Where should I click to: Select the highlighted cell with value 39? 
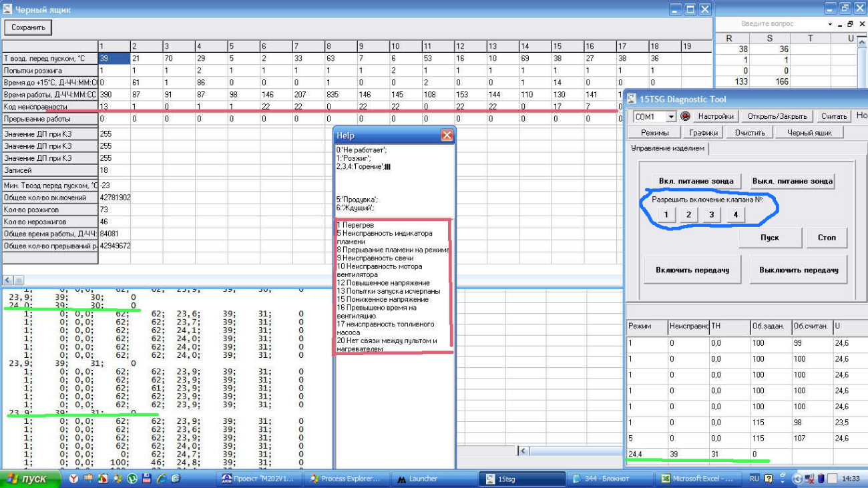click(114, 58)
